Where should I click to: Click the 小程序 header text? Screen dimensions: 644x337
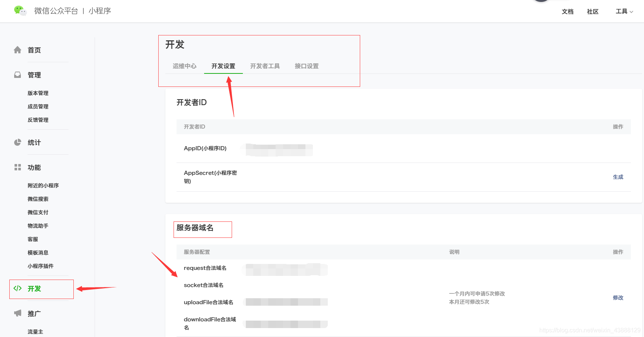pos(100,11)
